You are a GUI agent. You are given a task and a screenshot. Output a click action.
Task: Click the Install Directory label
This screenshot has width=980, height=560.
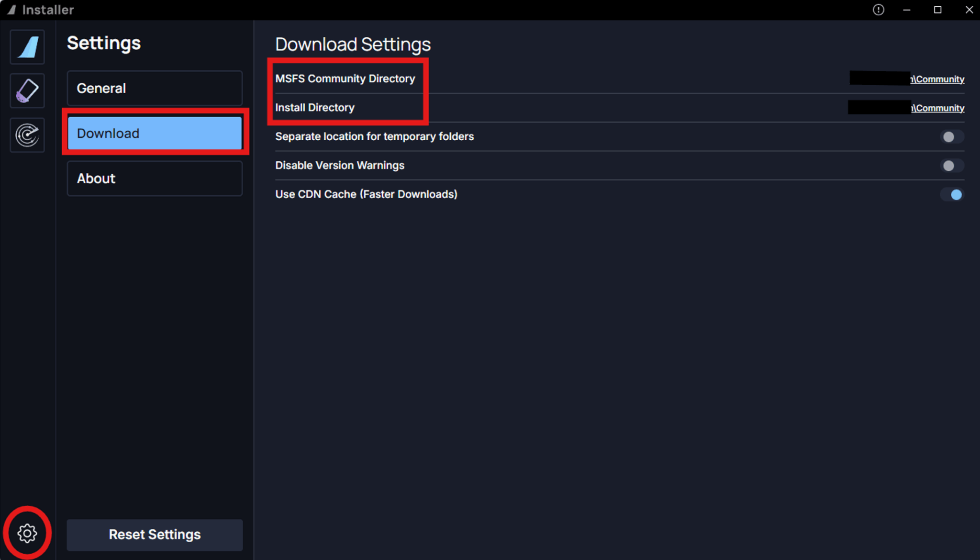[314, 107]
